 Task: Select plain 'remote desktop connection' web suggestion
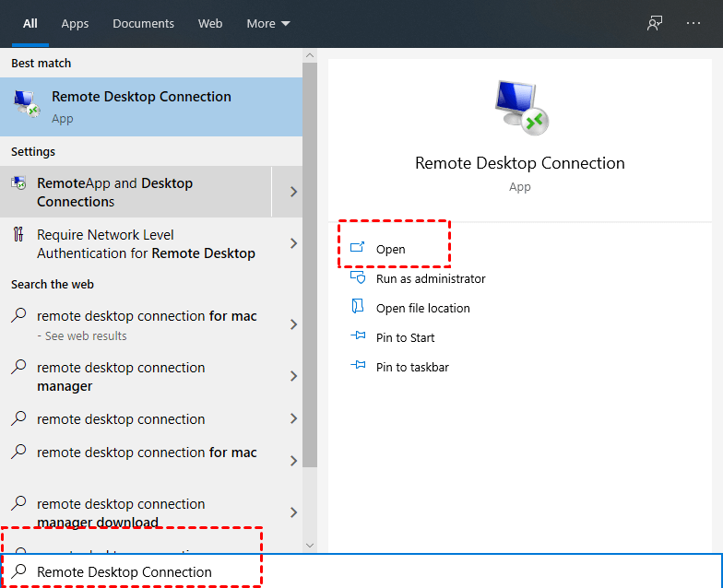(136, 418)
